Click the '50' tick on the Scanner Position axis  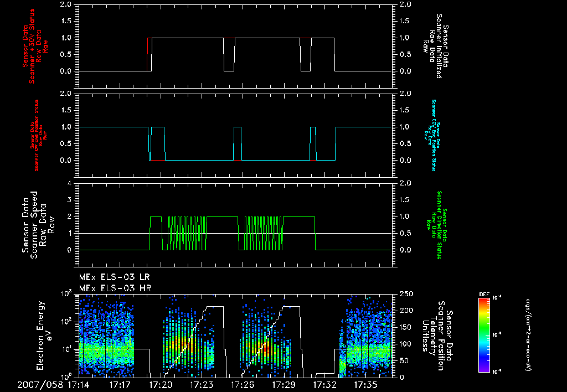[x=404, y=360]
